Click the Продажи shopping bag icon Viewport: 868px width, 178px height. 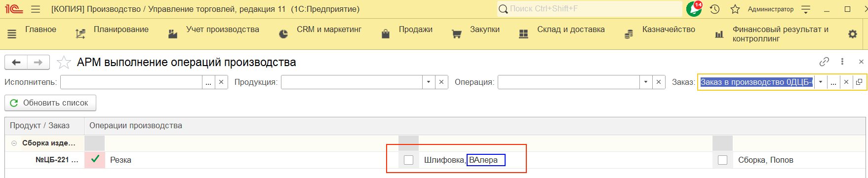(x=386, y=34)
